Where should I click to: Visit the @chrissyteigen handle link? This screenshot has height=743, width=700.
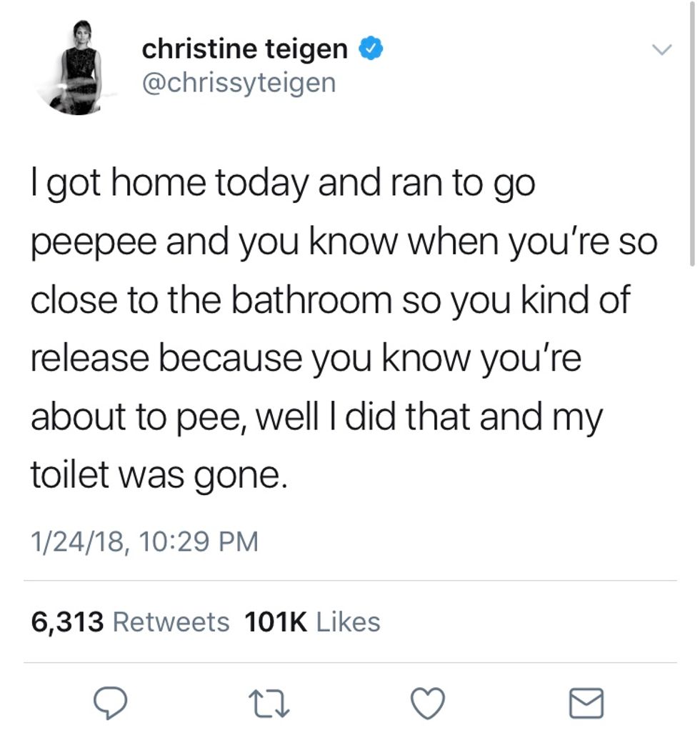pos(239,83)
